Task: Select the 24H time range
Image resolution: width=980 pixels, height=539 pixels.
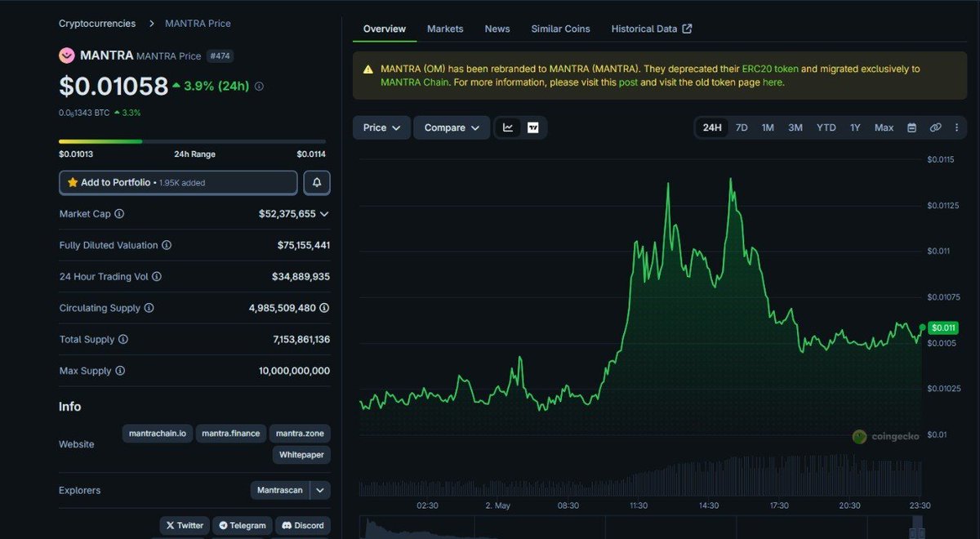Action: tap(712, 127)
